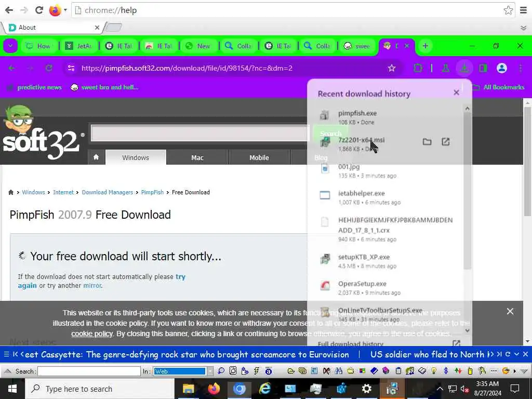This screenshot has height=399, width=532.
Task: Open a new tab with the plus button
Action: tap(425, 46)
